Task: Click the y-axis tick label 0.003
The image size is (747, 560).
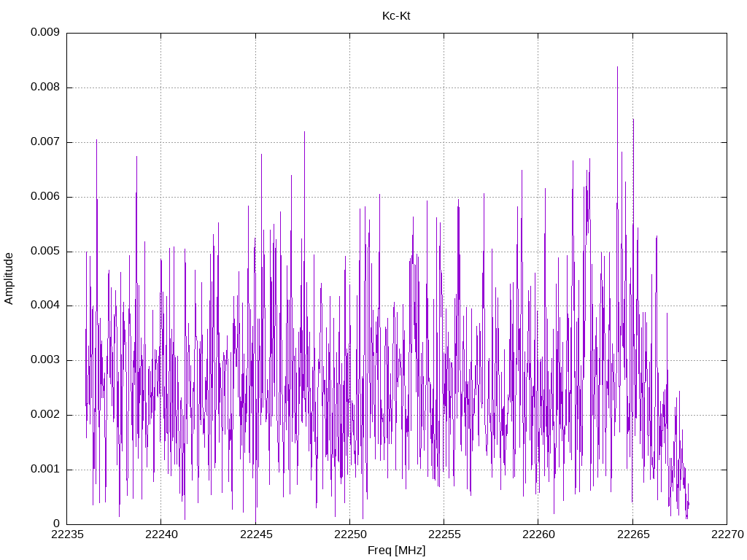Action: tap(45, 359)
